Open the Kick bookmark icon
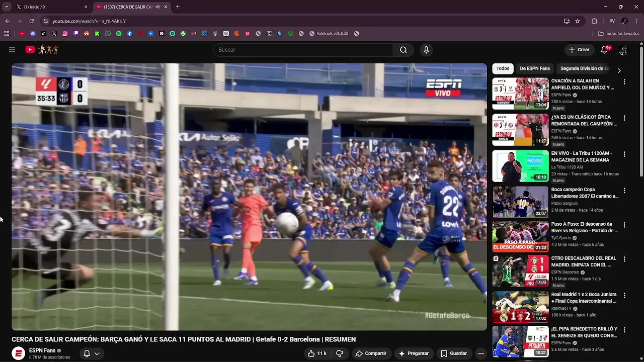 (97, 34)
